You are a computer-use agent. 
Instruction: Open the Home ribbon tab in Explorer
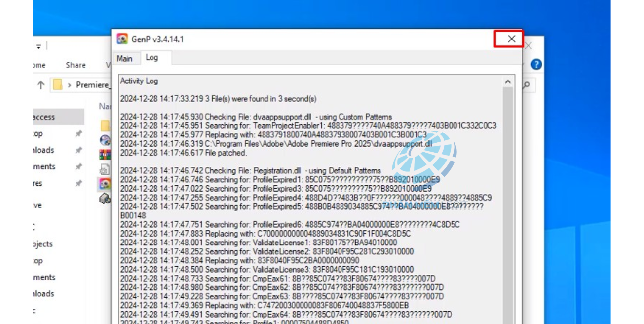coord(39,65)
